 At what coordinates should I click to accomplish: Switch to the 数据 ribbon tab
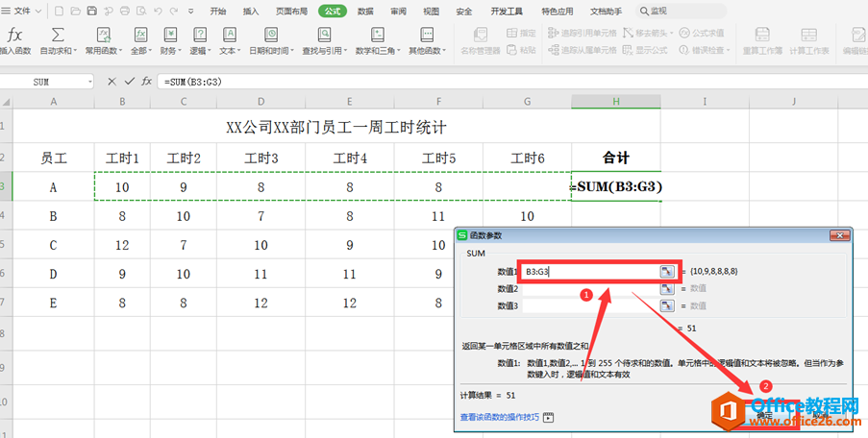(365, 12)
